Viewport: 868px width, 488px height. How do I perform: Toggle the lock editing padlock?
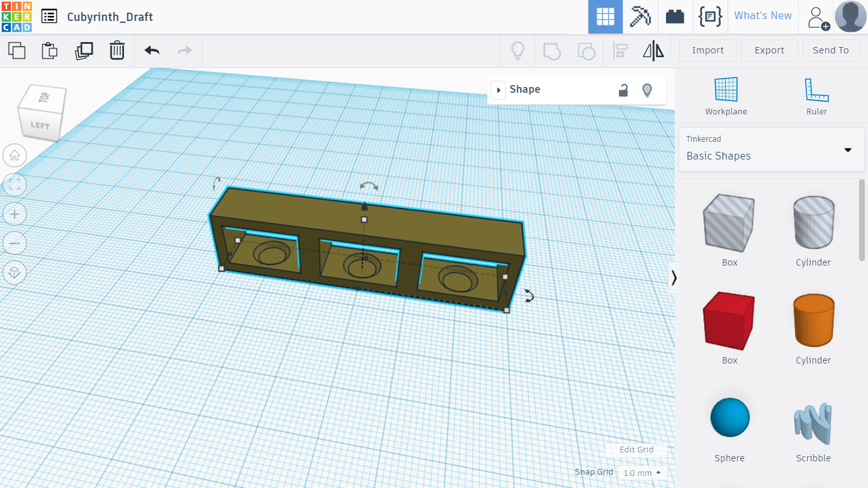click(x=623, y=90)
